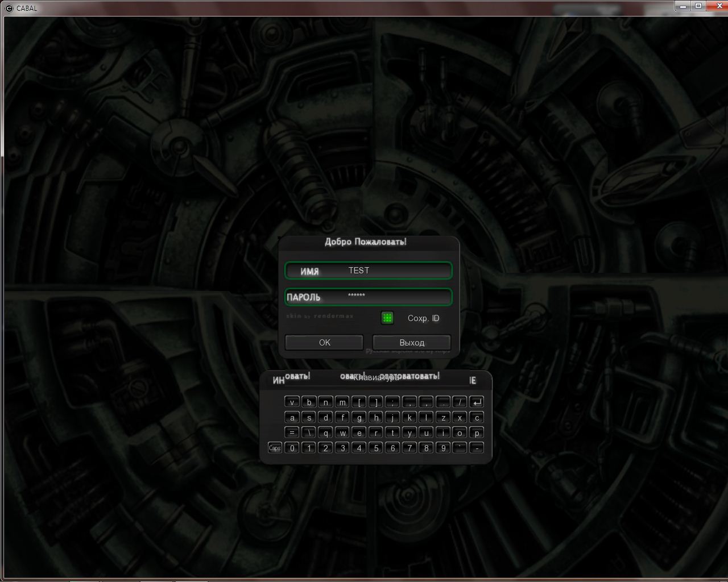Click the 'j' key on virtual keyboard

392,417
